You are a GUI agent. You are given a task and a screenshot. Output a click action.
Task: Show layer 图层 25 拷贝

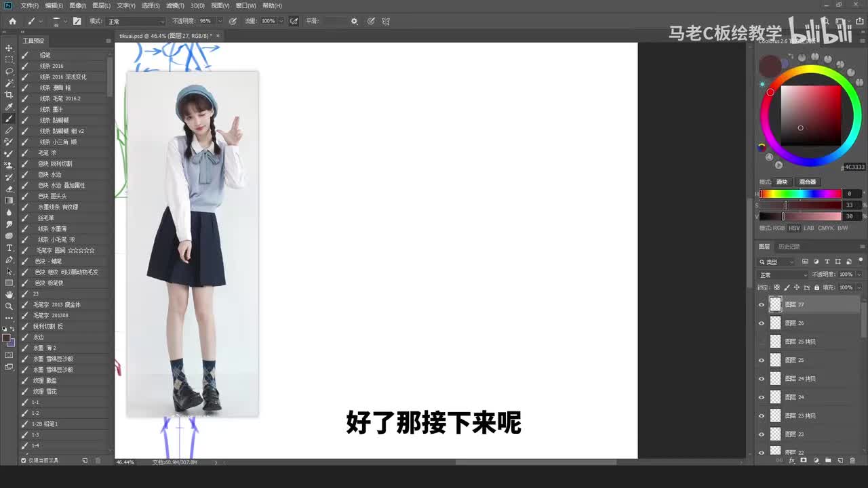pyautogui.click(x=761, y=342)
